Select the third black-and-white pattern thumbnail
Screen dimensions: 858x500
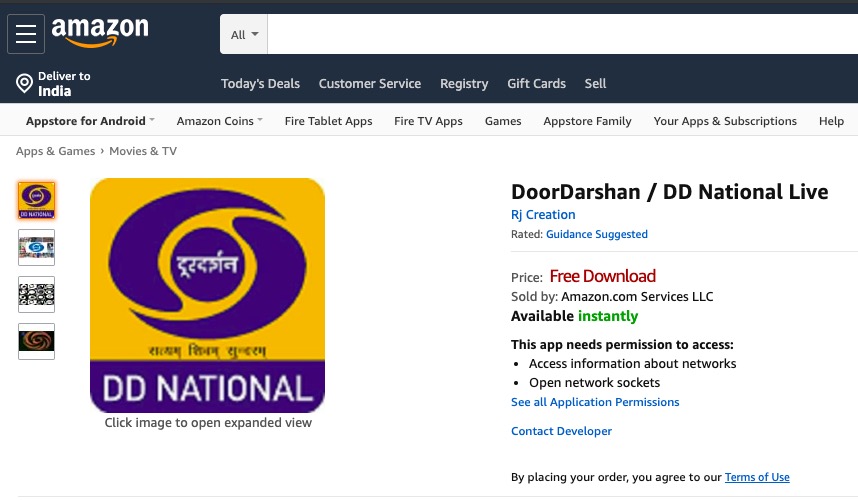click(37, 294)
